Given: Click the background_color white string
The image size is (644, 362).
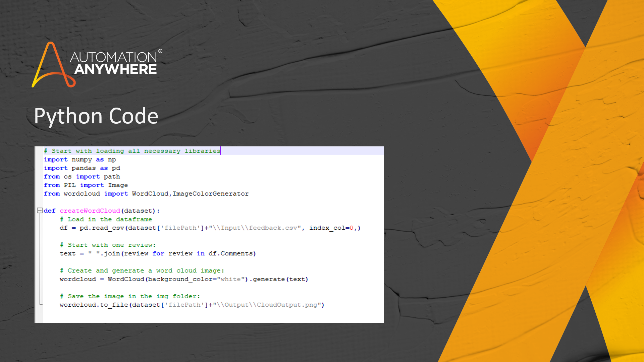Looking at the screenshot, I should pos(231,279).
